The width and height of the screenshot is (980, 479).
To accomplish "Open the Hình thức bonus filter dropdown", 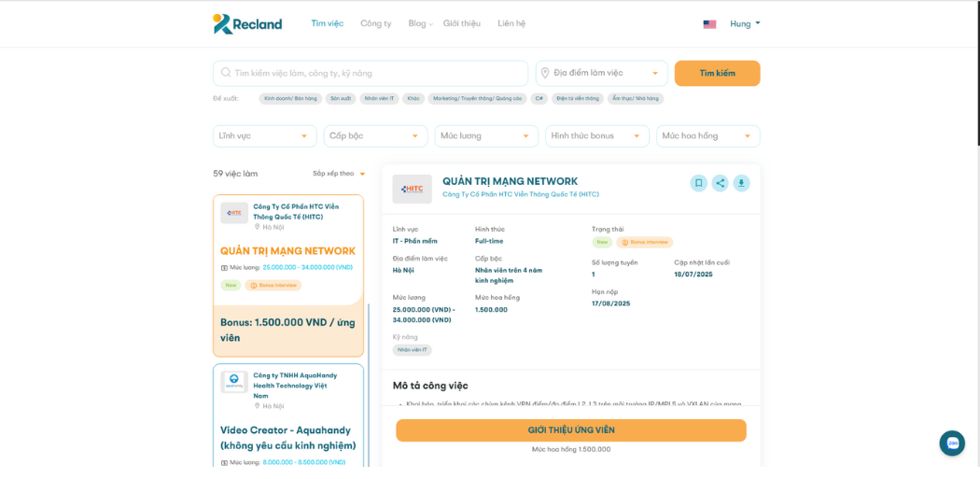I will click(597, 135).
